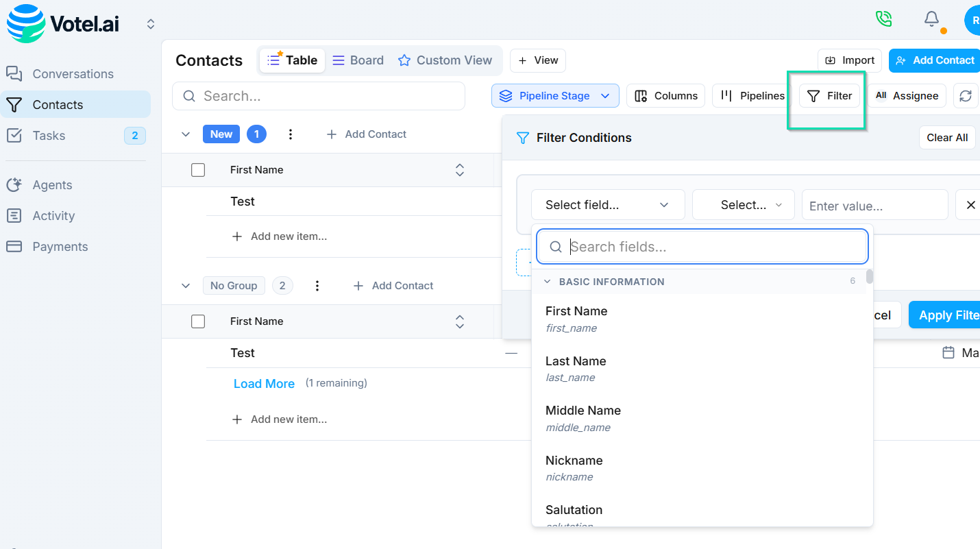Open the Pipeline Stage dropdown
This screenshot has width=980, height=549.
pos(555,95)
